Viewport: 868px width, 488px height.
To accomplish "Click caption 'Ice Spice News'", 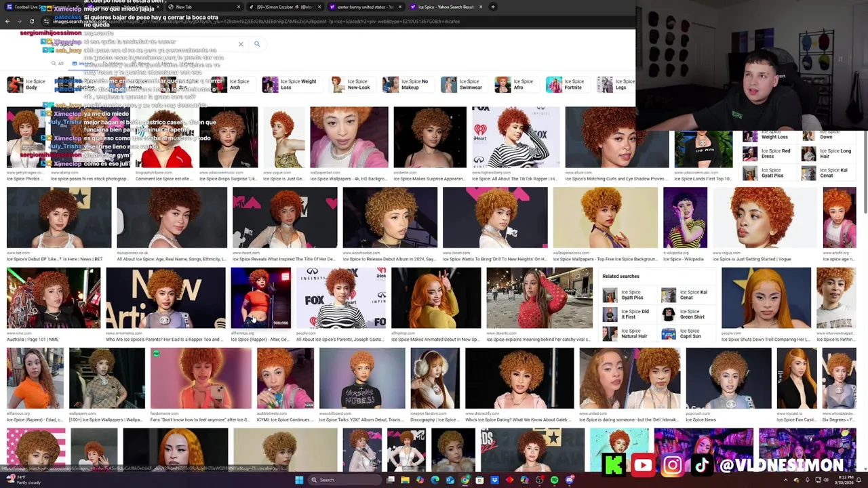I will click(701, 420).
